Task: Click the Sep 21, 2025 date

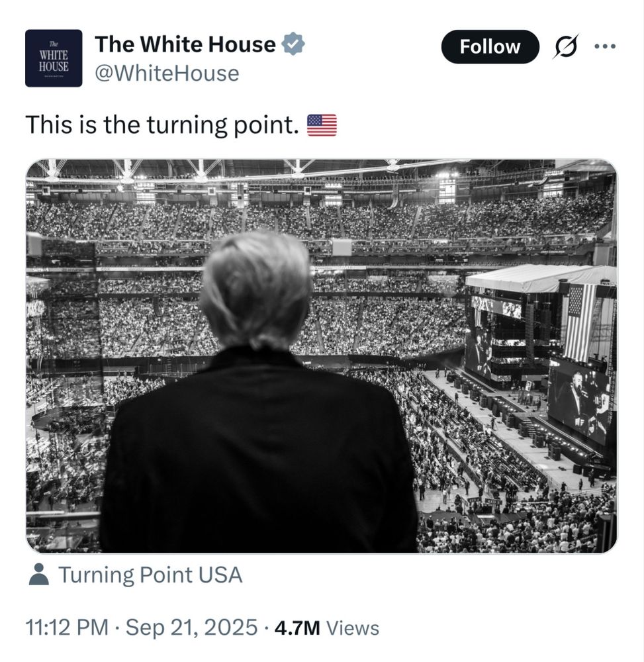Action: coord(191,628)
